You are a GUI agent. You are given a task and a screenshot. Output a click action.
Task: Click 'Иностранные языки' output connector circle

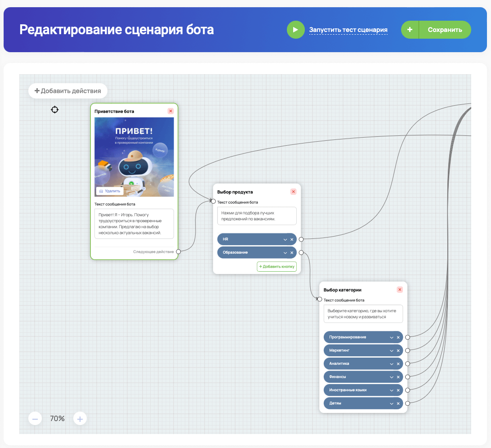tap(408, 390)
